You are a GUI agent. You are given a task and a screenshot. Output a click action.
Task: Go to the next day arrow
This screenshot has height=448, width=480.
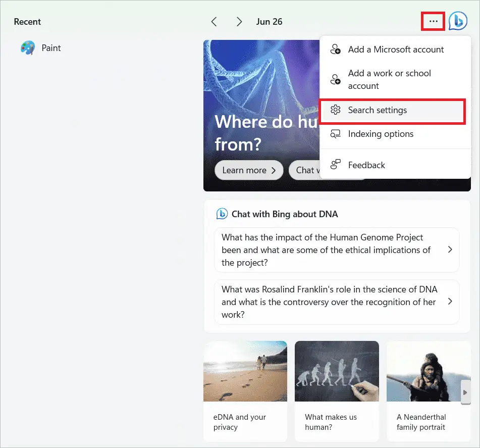click(x=239, y=22)
